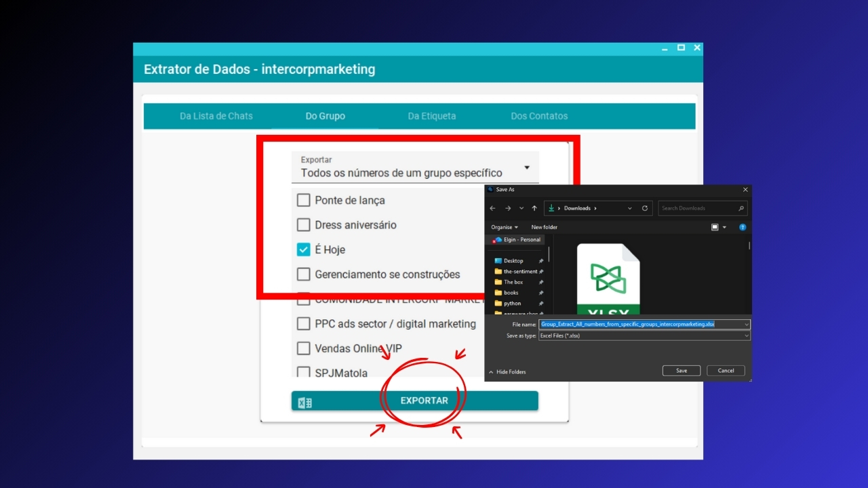Viewport: 868px width, 488px height.
Task: Tick the SPJMatola checkbox
Action: pos(303,372)
